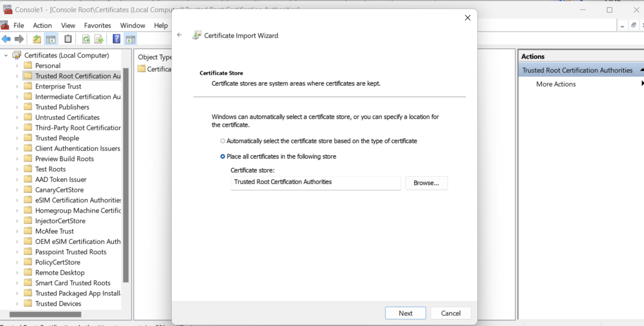Screen dimensions: 644x326
Task: Click the Up one level folder icon
Action: [37, 39]
